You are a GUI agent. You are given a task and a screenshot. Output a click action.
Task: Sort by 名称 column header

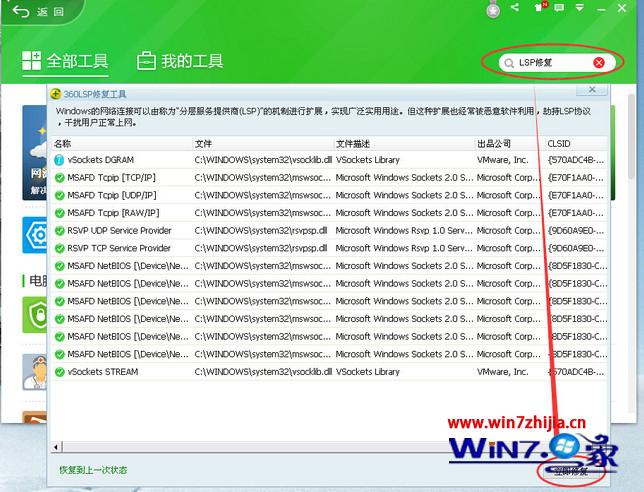(x=122, y=144)
